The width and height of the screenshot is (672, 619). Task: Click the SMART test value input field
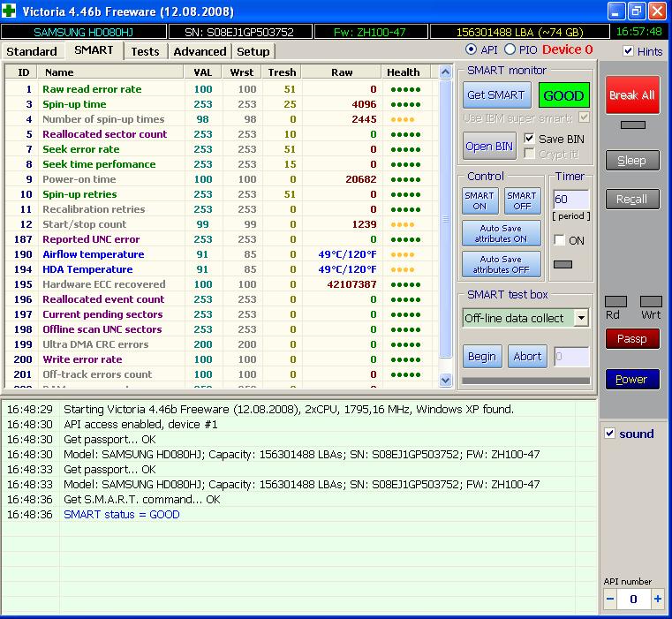pyautogui.click(x=571, y=356)
